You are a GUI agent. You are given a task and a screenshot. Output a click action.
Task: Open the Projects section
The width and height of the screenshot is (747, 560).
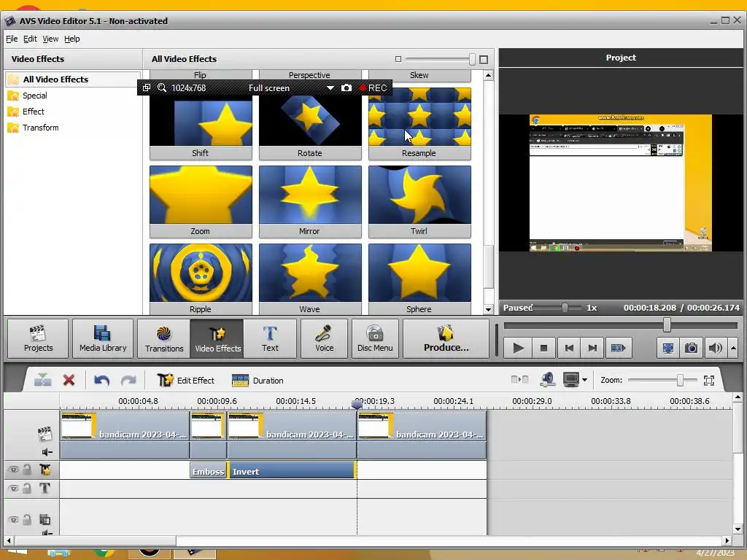38,338
